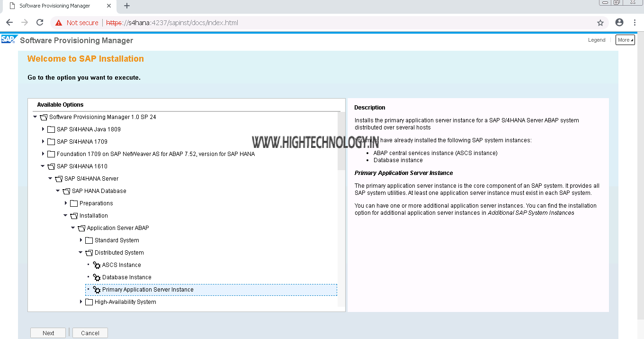This screenshot has height=339, width=644.
Task: Go back using the browser back arrow
Action: [x=9, y=23]
